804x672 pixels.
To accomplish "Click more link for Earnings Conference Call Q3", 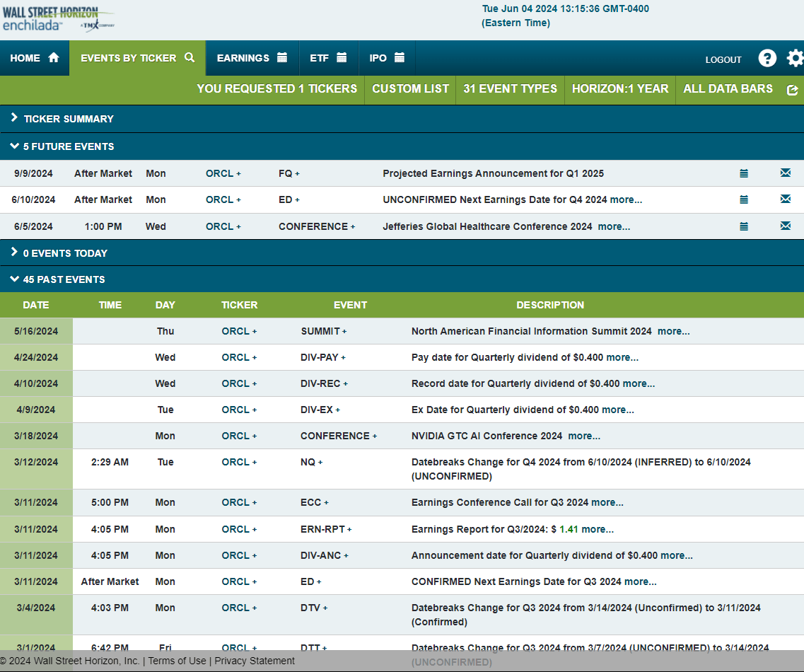I will click(x=607, y=503).
